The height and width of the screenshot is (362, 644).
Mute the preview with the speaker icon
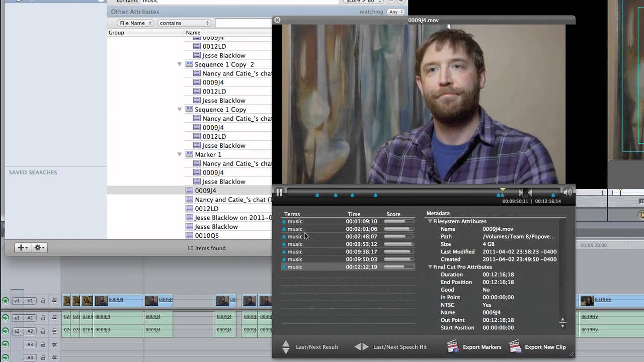(568, 193)
